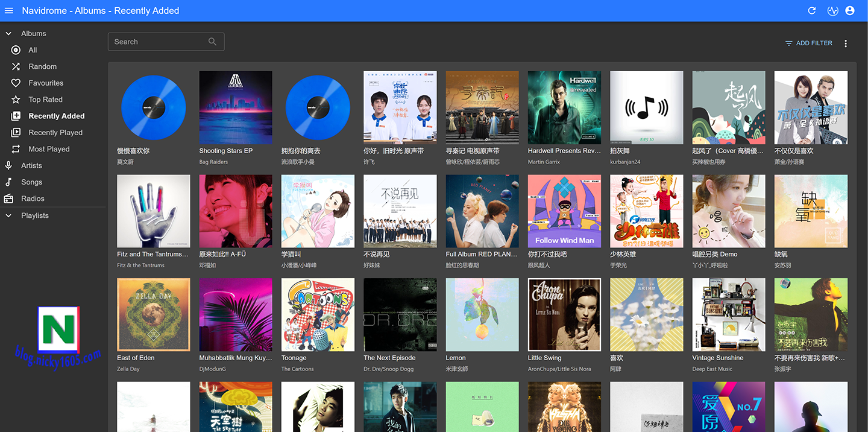This screenshot has width=868, height=432.
Task: Click artist link Bag Raiders
Action: [213, 162]
